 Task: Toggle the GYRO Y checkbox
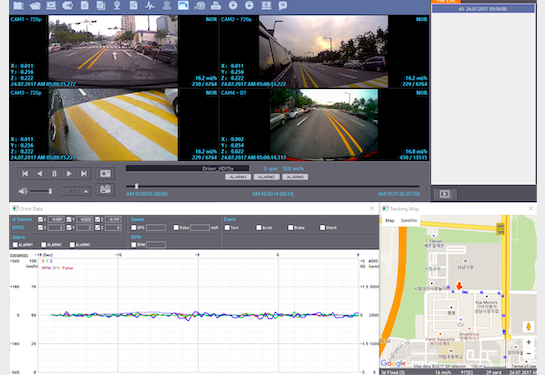coord(69,227)
